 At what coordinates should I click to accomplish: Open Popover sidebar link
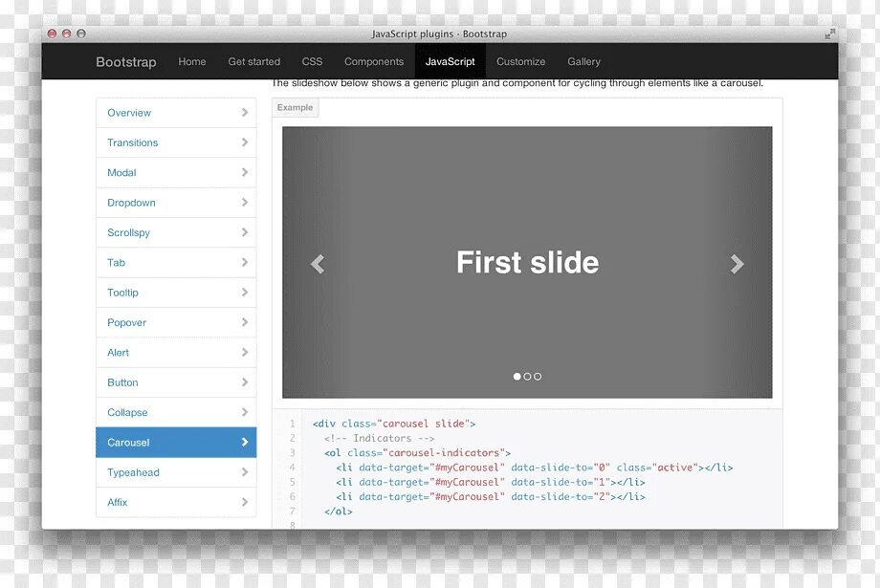(x=176, y=322)
